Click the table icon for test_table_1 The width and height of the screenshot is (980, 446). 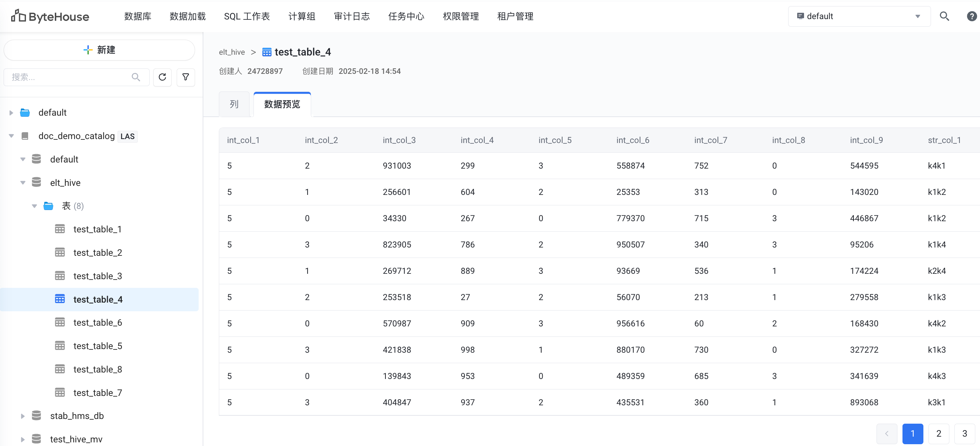point(60,229)
